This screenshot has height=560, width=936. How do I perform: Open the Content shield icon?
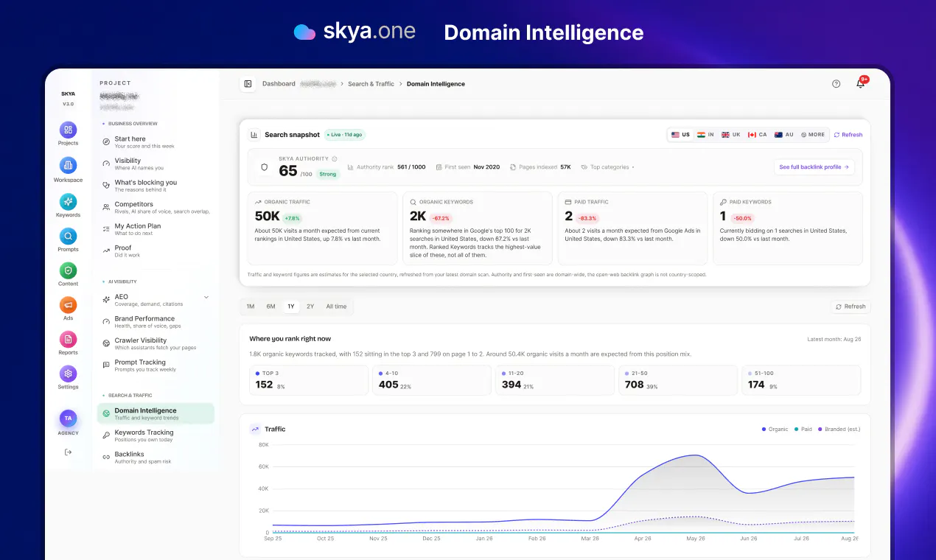(68, 270)
